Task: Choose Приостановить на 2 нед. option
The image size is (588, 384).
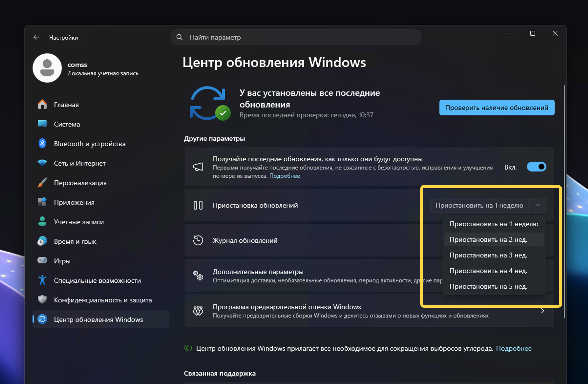Action: click(488, 239)
